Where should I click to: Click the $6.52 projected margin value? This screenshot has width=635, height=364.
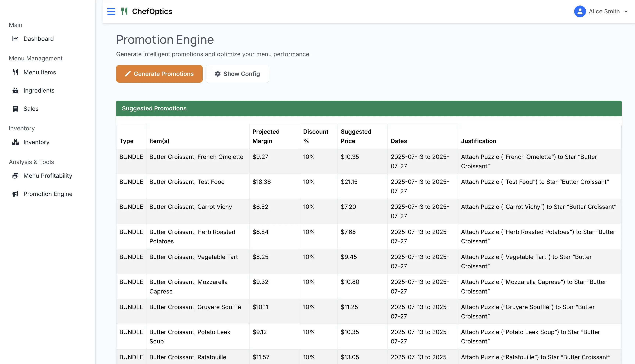pos(260,207)
